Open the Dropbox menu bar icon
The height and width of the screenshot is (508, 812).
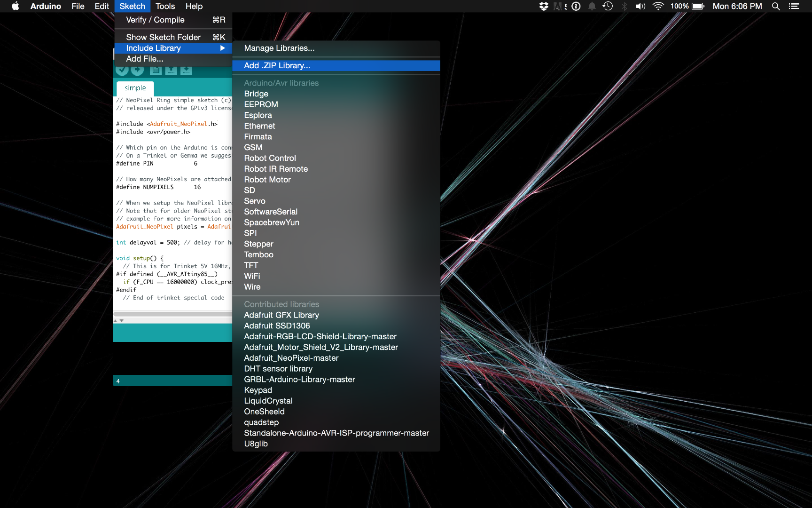[544, 6]
